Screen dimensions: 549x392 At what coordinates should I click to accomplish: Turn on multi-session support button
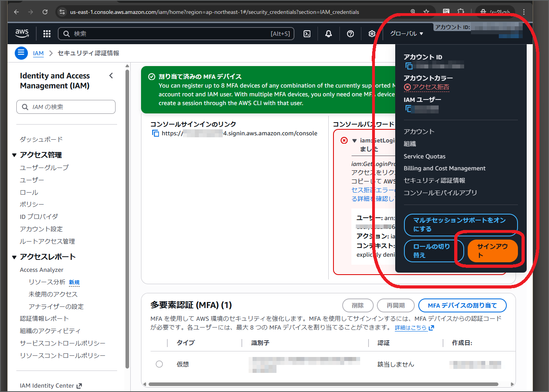coord(461,225)
